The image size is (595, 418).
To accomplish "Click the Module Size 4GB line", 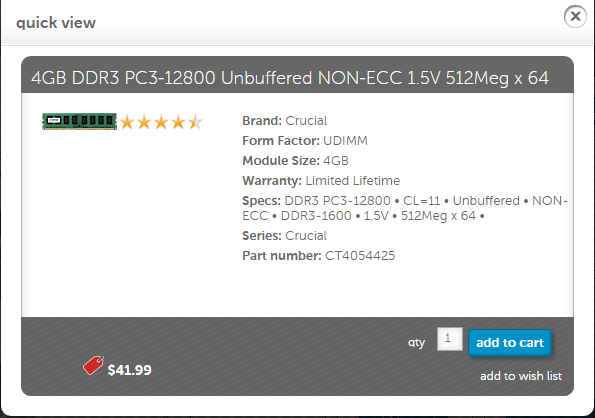I will click(295, 161).
